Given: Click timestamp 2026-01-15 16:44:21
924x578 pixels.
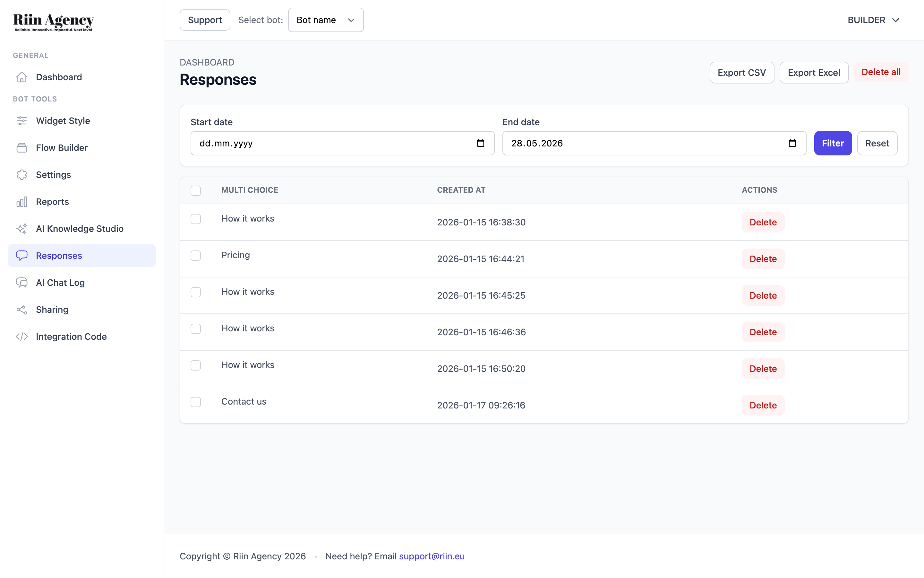Looking at the screenshot, I should (x=481, y=259).
